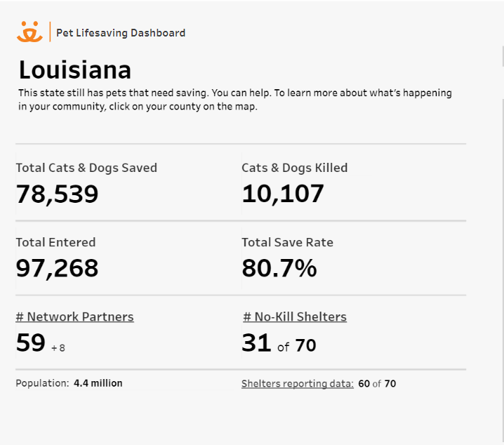Click the Pet Lifesaving Dashboard title
Image resolution: width=504 pixels, height=445 pixels.
[121, 33]
